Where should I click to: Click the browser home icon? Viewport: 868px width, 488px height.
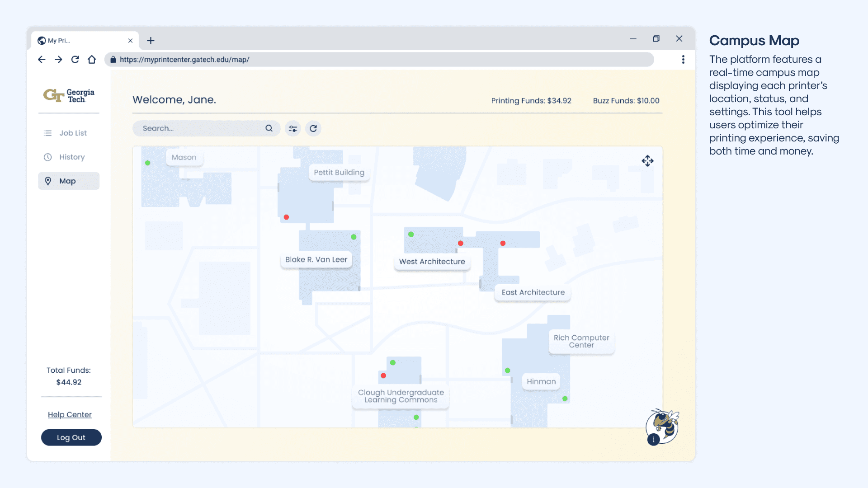[92, 60]
